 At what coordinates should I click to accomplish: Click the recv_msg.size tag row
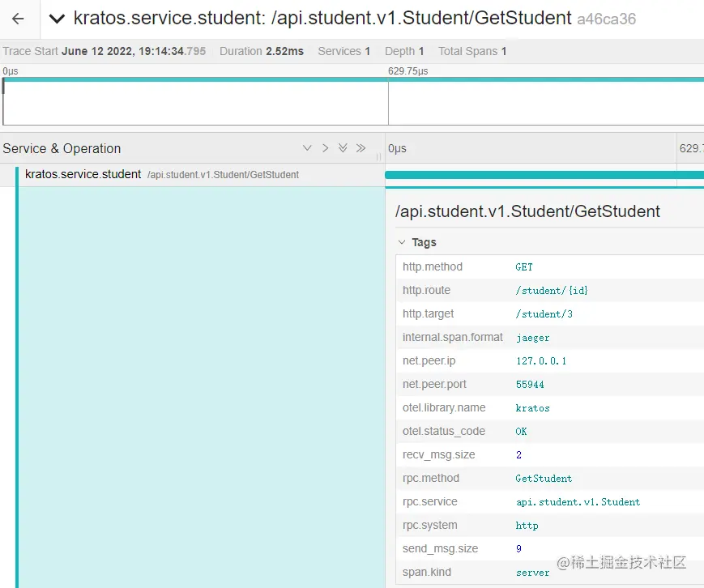550,454
